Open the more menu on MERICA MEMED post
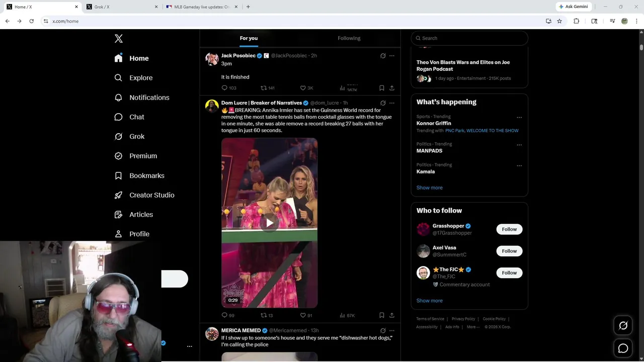Image resolution: width=644 pixels, height=362 pixels. (392, 331)
